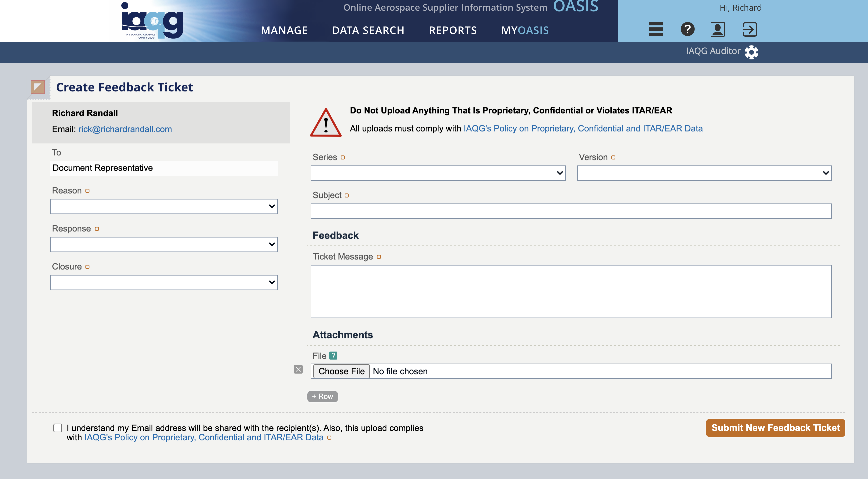The width and height of the screenshot is (868, 479).
Task: Open the DATA SEARCH menu
Action: click(x=368, y=30)
